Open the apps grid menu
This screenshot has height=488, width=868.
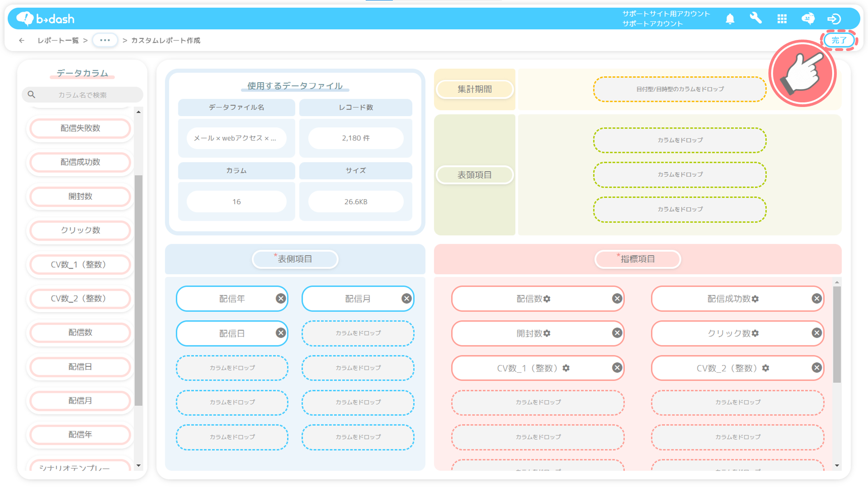782,19
